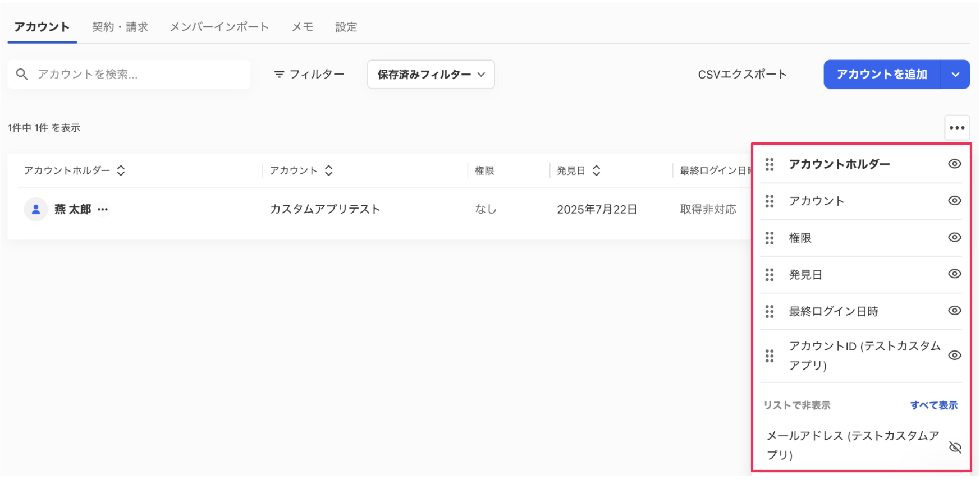Open the 保存済みフィルター dropdown
The height and width of the screenshot is (480, 980).
431,75
